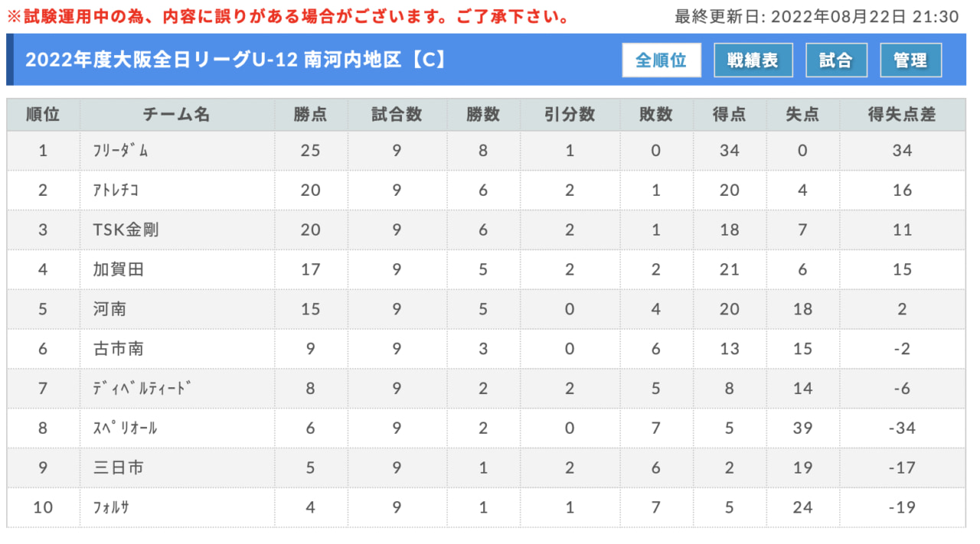
Task: Click the チーム名 column header
Action: tap(177, 115)
